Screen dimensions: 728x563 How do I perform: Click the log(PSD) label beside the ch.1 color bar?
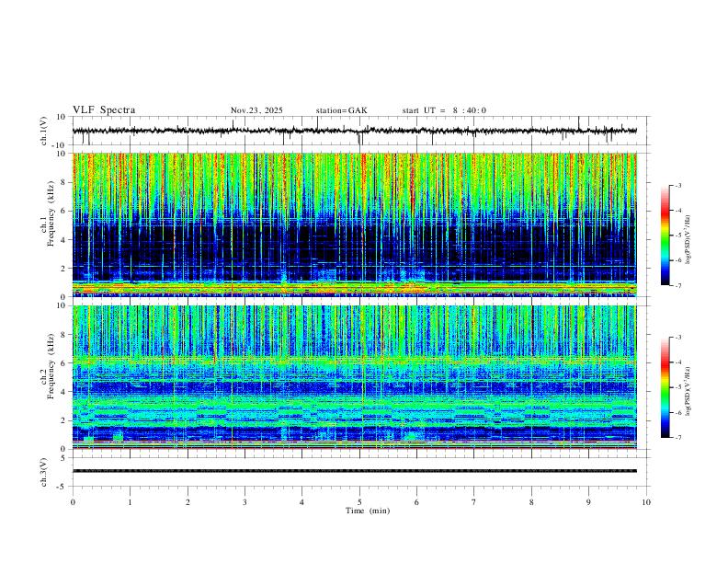688,240
